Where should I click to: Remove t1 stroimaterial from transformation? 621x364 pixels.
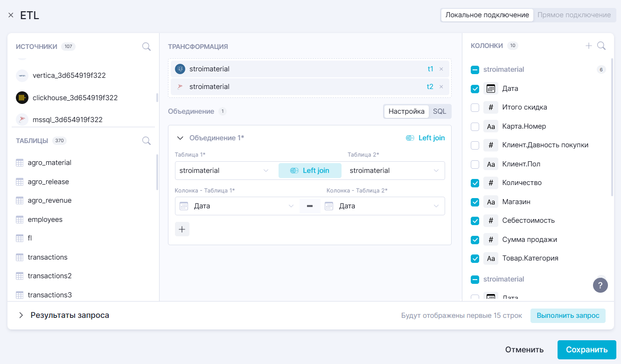[441, 69]
